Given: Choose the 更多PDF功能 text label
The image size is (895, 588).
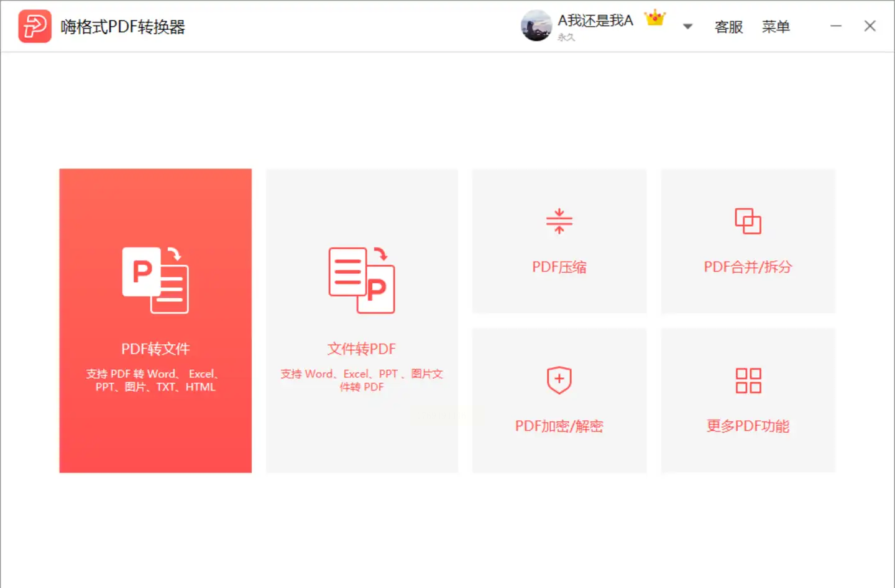Looking at the screenshot, I should (748, 426).
